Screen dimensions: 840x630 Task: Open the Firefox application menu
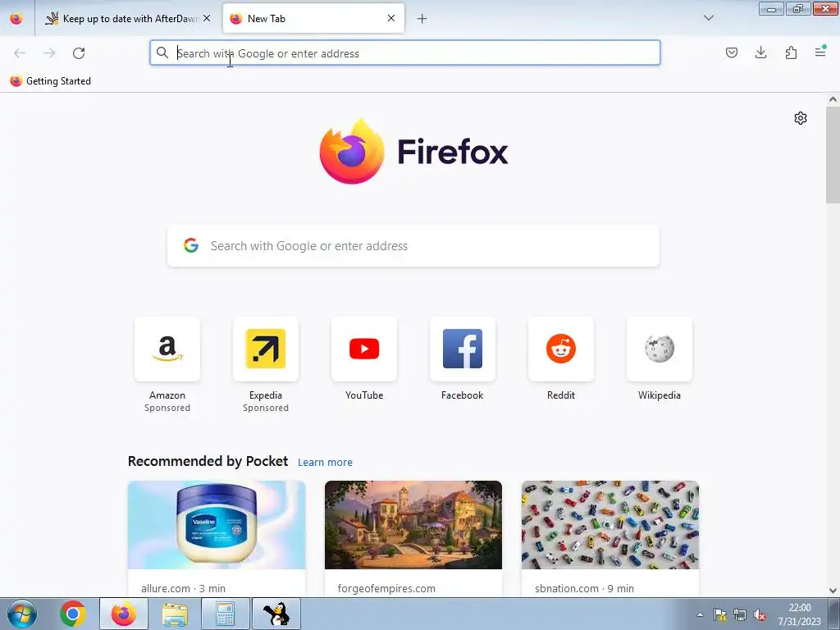[820, 52]
